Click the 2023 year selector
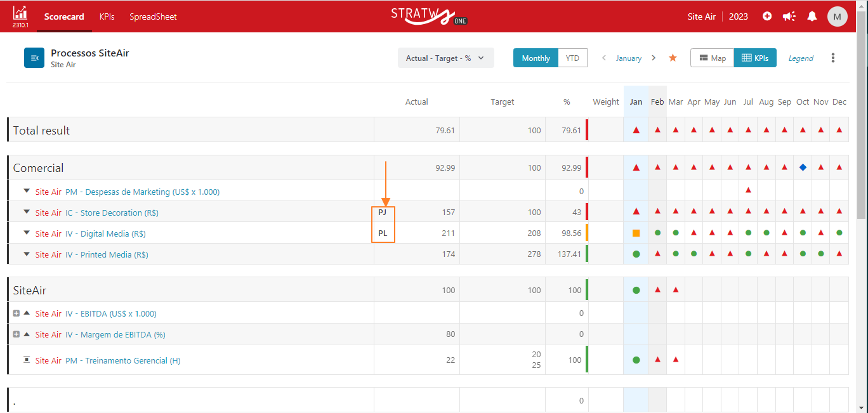Image resolution: width=868 pixels, height=413 pixels. [738, 16]
